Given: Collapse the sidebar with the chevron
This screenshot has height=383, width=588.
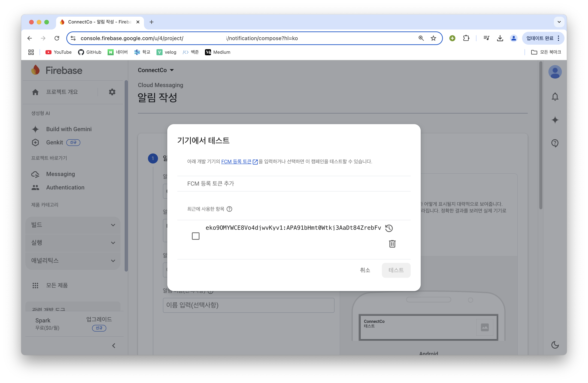Looking at the screenshot, I should tap(114, 346).
